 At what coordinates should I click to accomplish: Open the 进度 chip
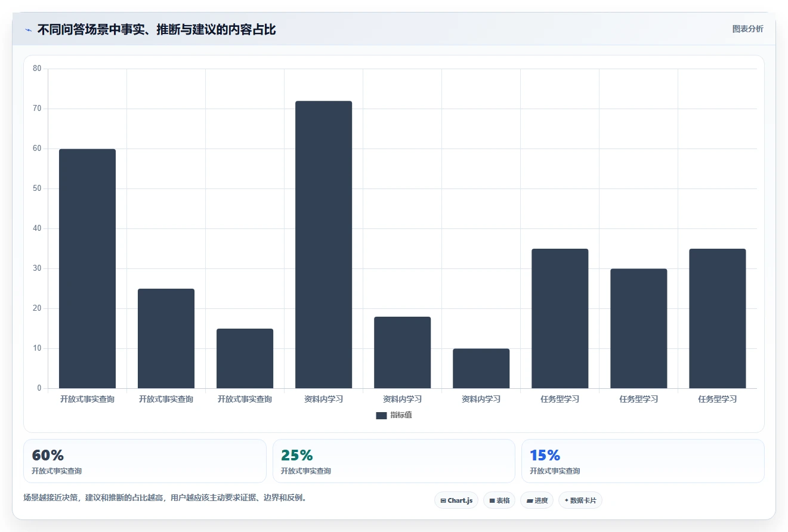click(x=537, y=500)
